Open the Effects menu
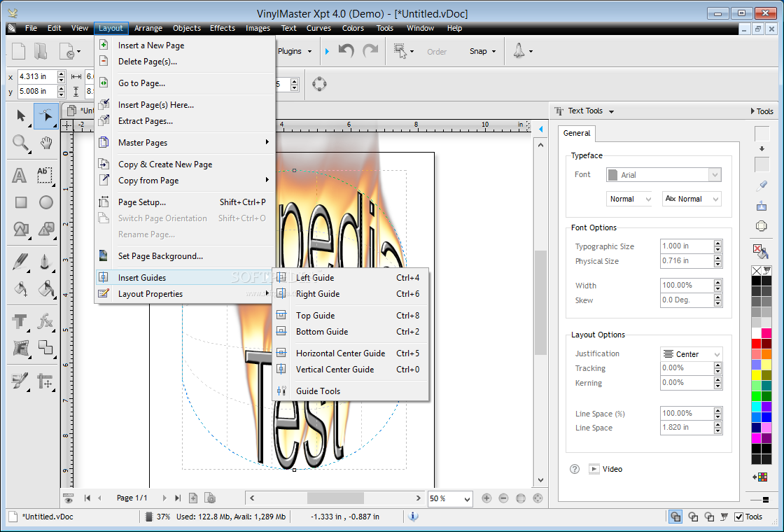Viewport: 784px width, 532px height. [x=223, y=28]
